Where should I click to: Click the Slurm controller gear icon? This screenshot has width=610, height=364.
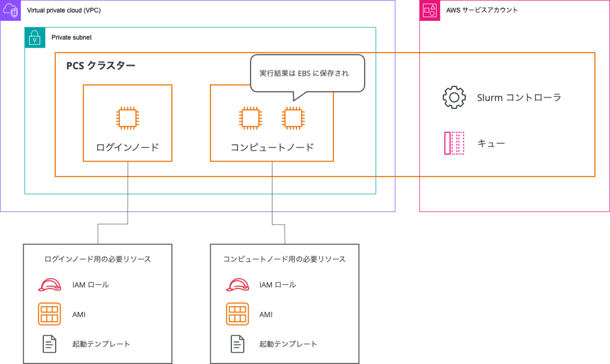click(x=454, y=97)
